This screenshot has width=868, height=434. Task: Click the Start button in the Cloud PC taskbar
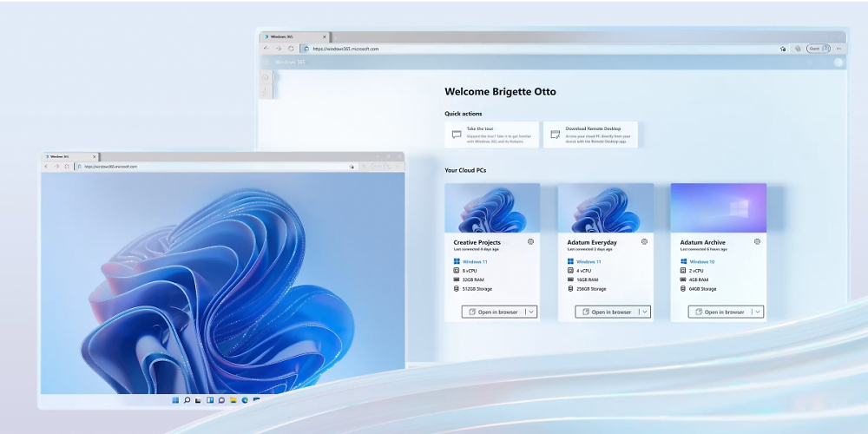click(x=175, y=399)
